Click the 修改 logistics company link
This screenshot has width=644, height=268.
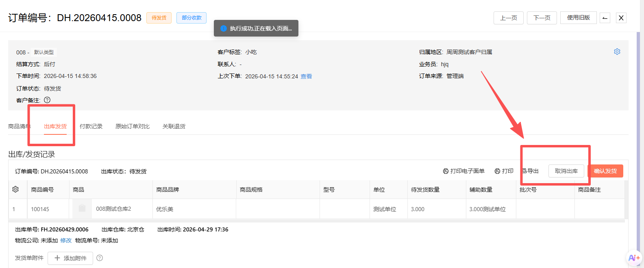(x=66, y=240)
